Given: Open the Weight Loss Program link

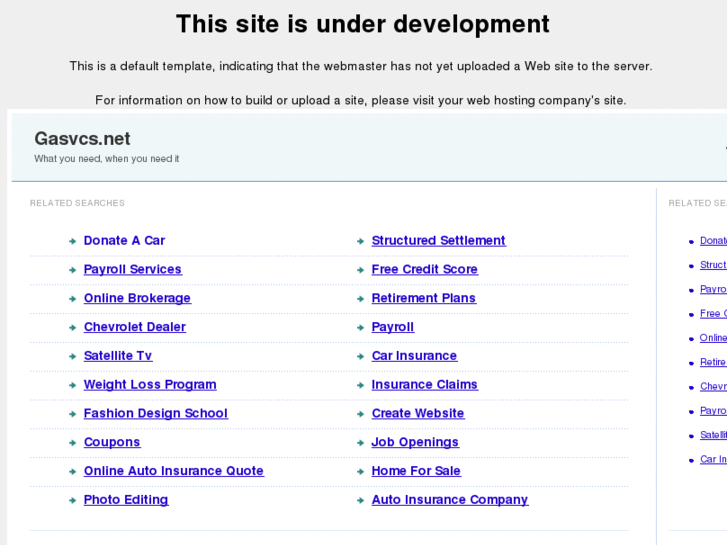Looking at the screenshot, I should (x=150, y=385).
